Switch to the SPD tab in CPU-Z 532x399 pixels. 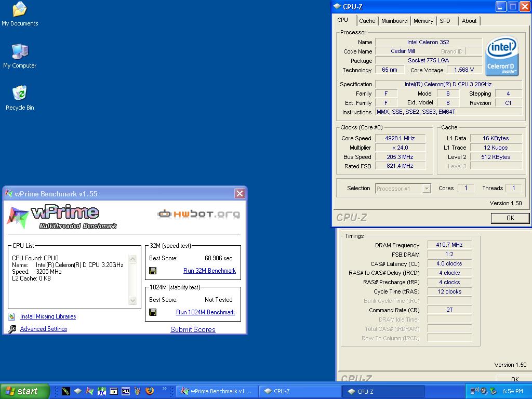pos(445,21)
